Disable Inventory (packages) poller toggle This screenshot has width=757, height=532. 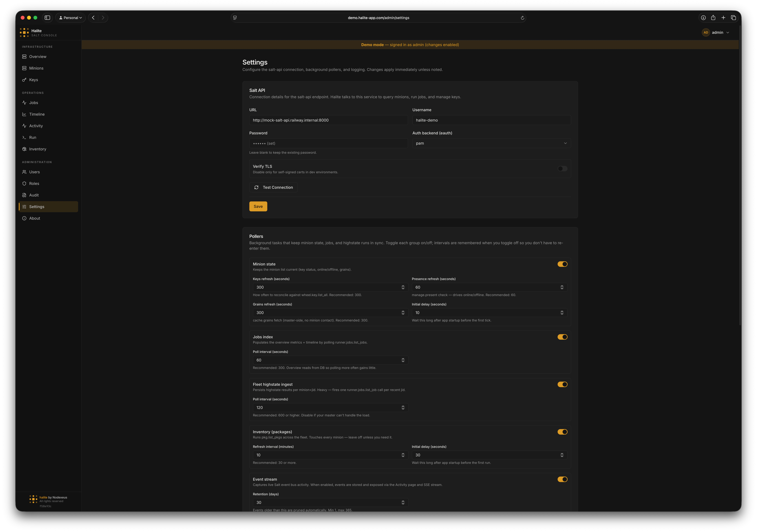tap(562, 432)
